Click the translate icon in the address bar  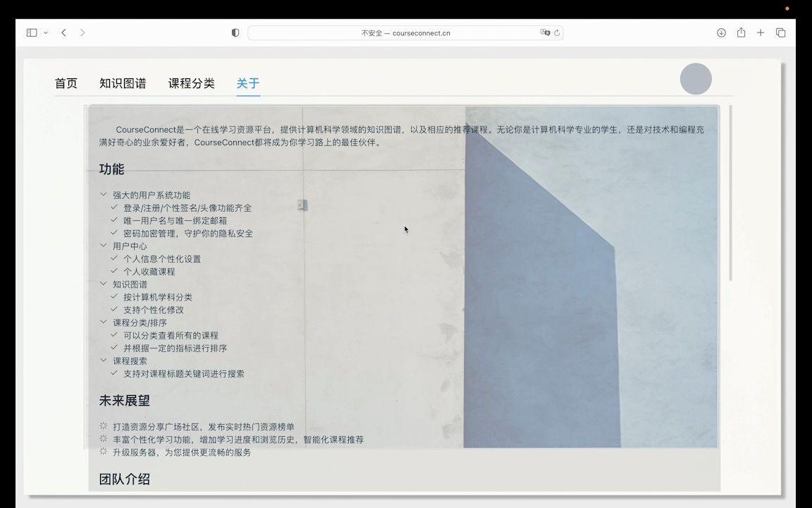(x=545, y=32)
